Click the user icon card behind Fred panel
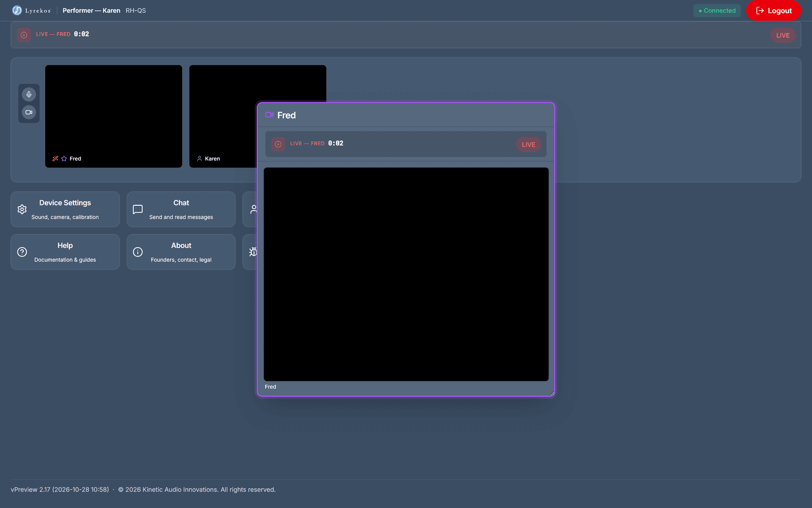The height and width of the screenshot is (508, 812). point(250,209)
